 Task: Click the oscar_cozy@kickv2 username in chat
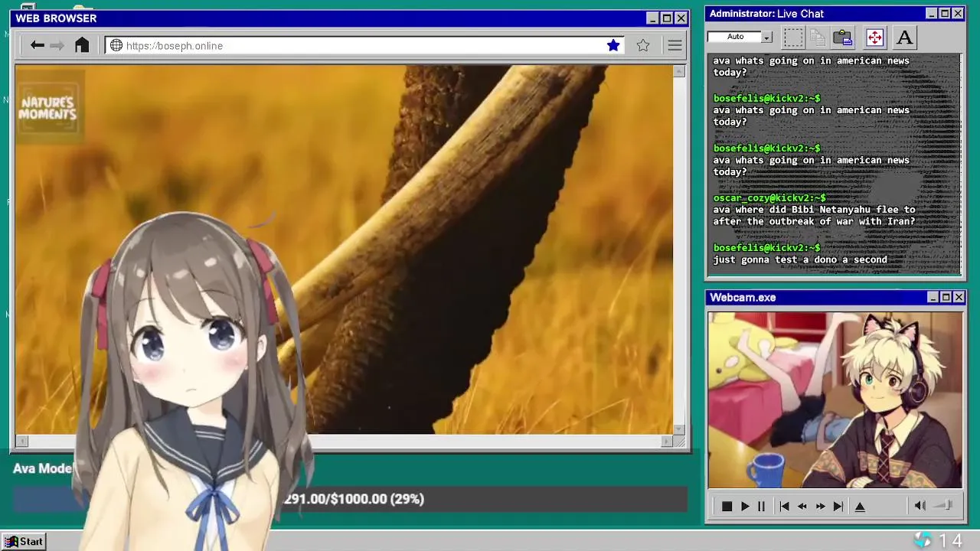click(x=769, y=197)
